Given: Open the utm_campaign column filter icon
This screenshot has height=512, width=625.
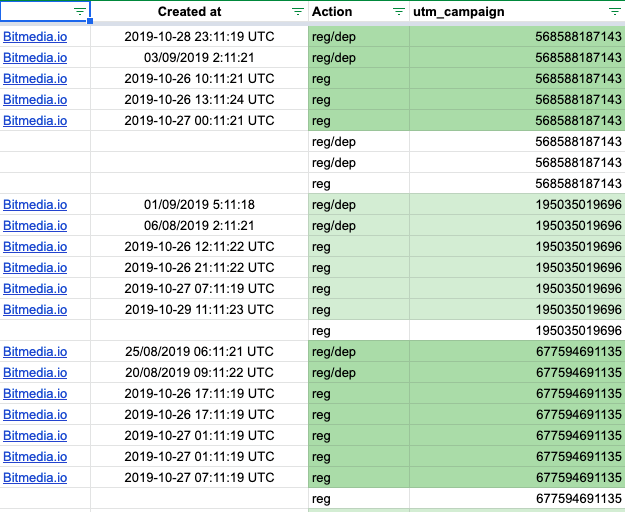Looking at the screenshot, I should coord(614,11).
